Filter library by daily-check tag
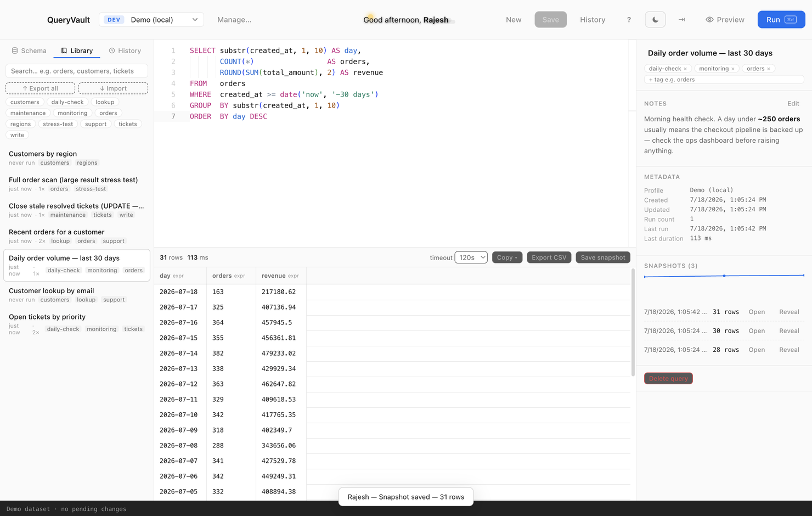This screenshot has height=516, width=812. pyautogui.click(x=67, y=102)
